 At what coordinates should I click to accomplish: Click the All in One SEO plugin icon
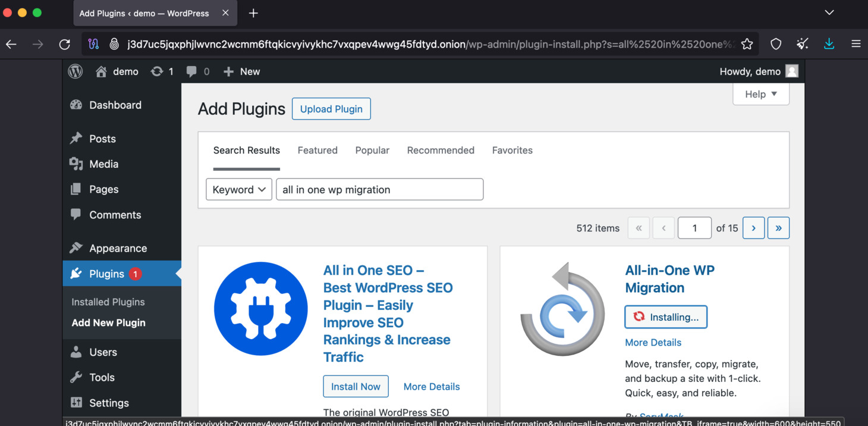click(261, 309)
